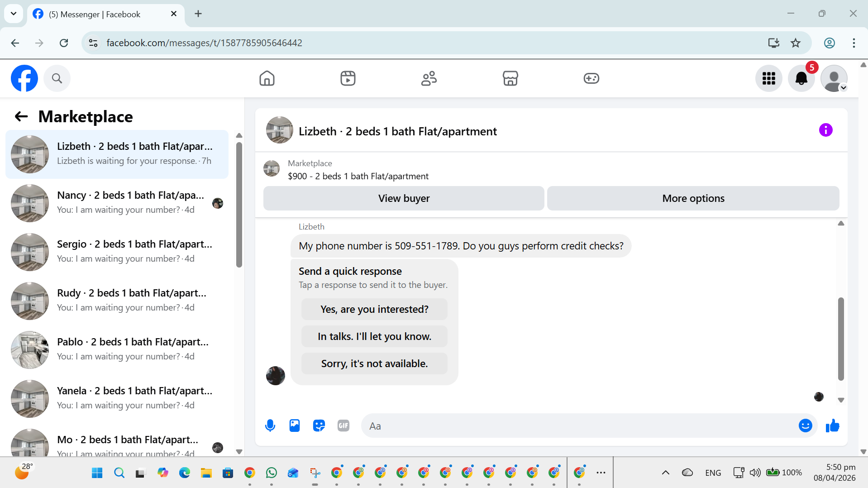Attach a photo using image icon
The width and height of the screenshot is (868, 488).
(295, 426)
